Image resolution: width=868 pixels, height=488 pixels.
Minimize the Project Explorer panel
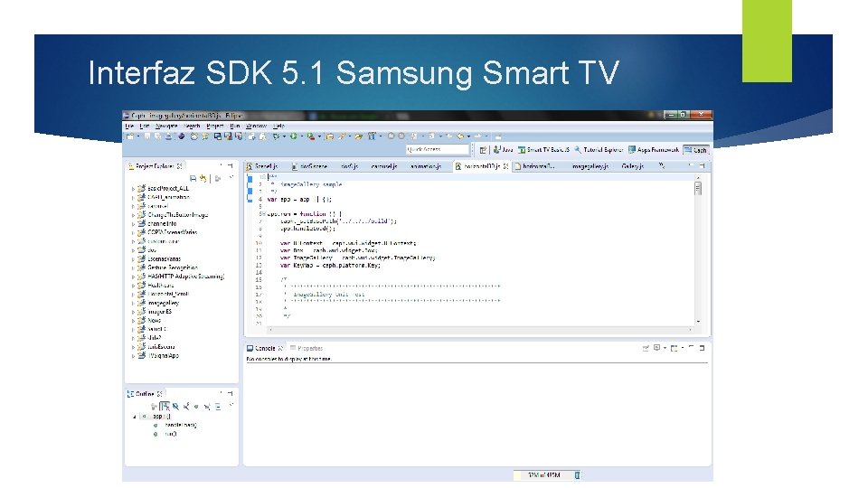pyautogui.click(x=222, y=165)
